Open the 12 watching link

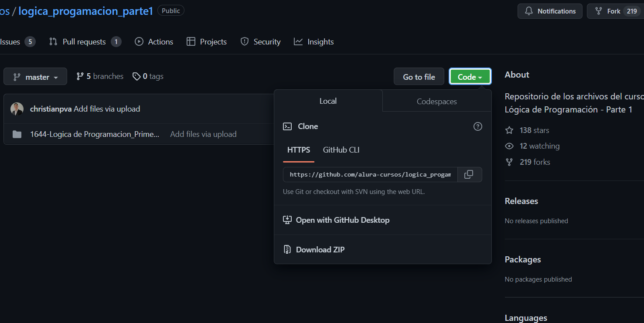click(532, 146)
